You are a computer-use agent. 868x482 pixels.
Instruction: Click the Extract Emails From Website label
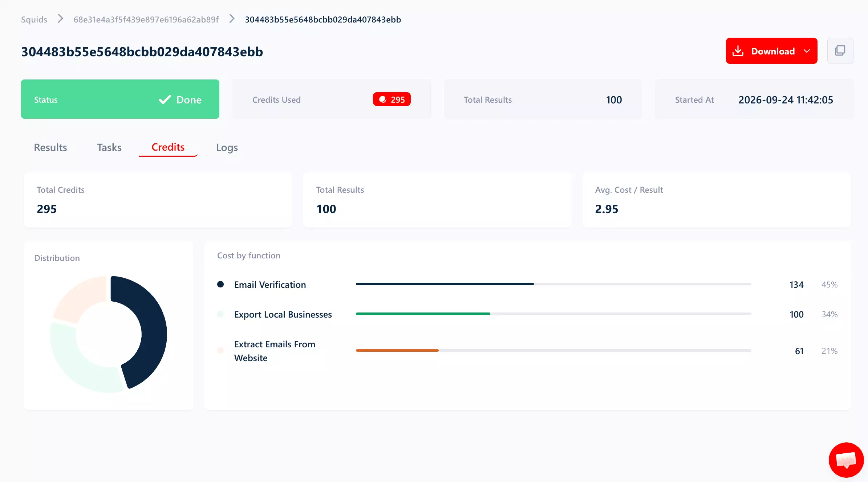(275, 351)
